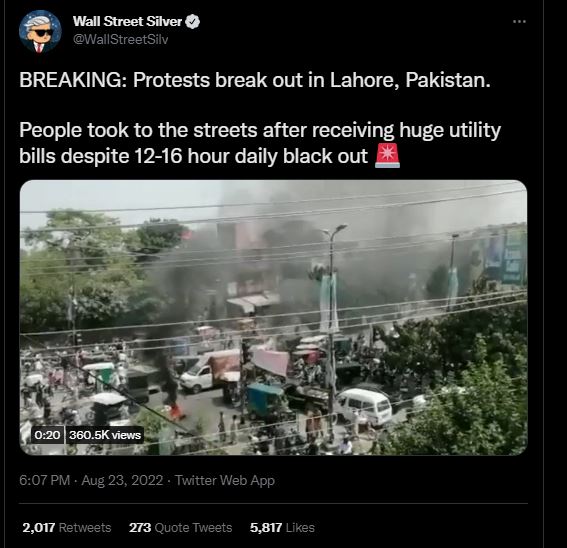The width and height of the screenshot is (567, 548).
Task: Click the 360.5K views label
Action: [x=105, y=434]
